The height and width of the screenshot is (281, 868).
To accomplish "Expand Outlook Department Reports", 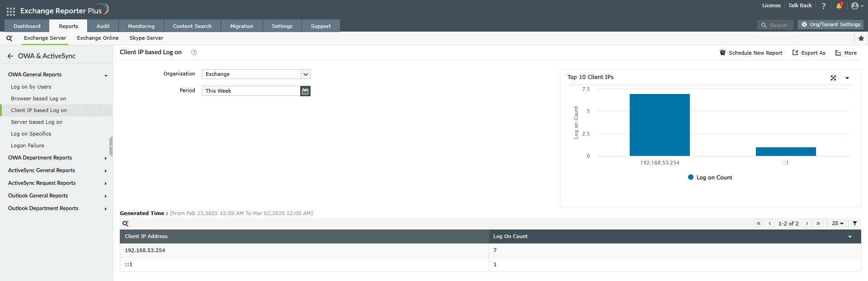I will pyautogui.click(x=56, y=208).
